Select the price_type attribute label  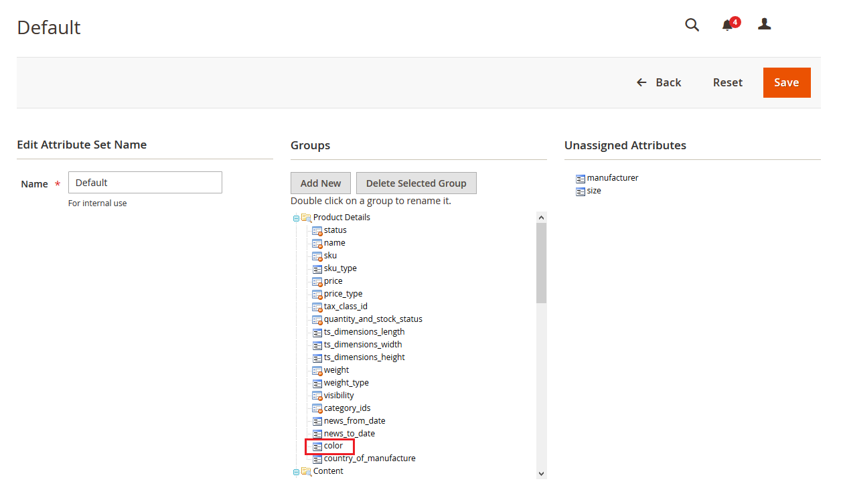click(x=343, y=294)
